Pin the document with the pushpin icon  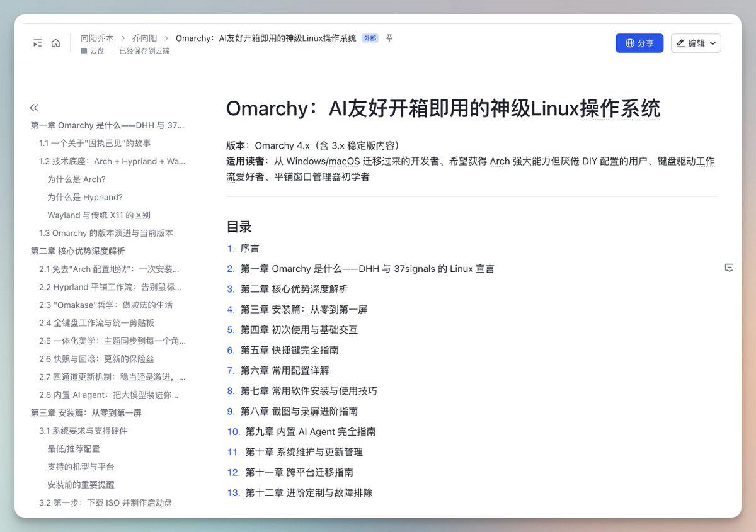click(x=389, y=38)
